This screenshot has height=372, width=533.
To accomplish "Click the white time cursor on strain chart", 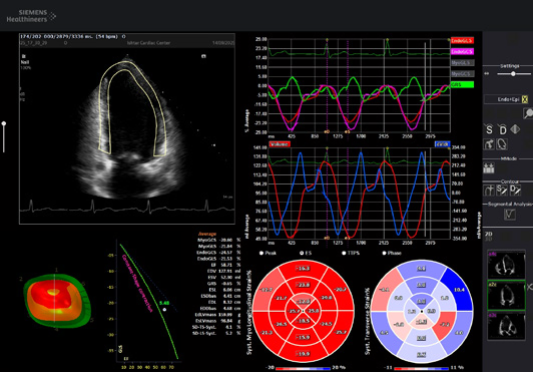I will [x=425, y=86].
